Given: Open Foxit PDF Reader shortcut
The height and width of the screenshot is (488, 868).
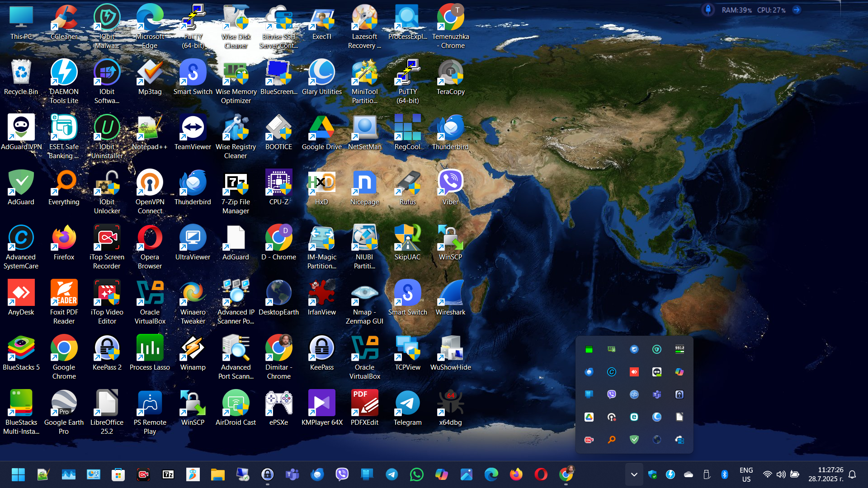Looking at the screenshot, I should tap(64, 303).
